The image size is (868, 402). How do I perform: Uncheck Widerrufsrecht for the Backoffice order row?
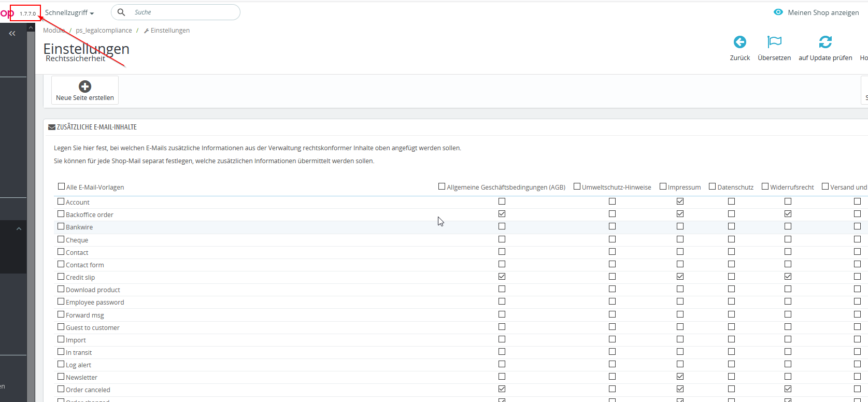coord(788,213)
